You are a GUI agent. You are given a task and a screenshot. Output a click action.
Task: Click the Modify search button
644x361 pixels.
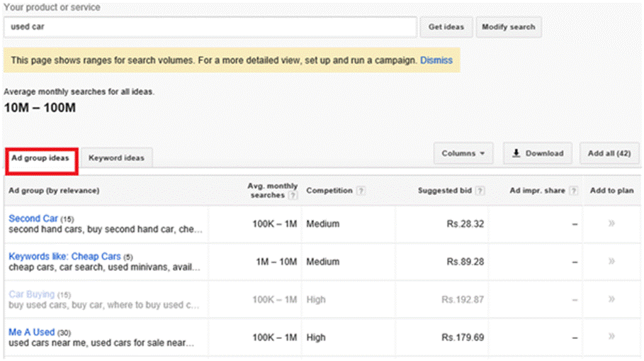[x=508, y=27]
